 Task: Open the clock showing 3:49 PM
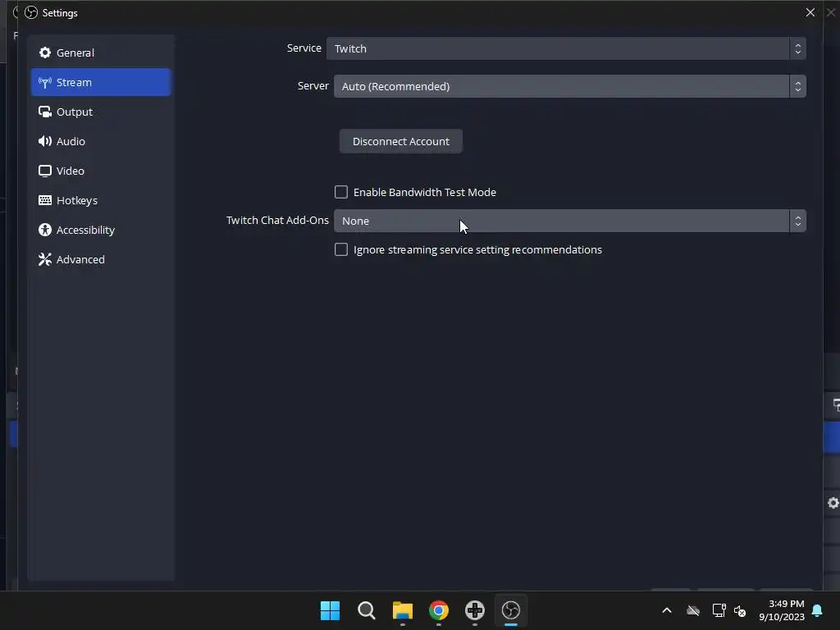[x=782, y=610]
